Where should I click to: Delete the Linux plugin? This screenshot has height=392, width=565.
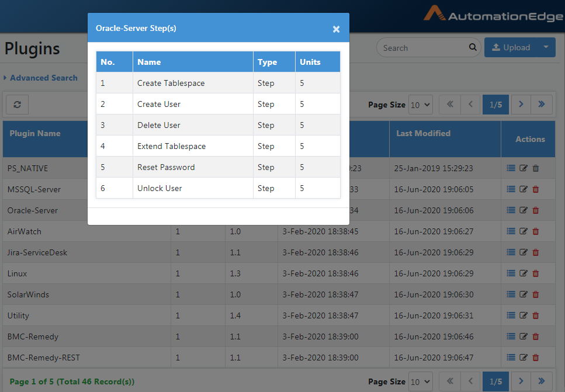(x=536, y=273)
